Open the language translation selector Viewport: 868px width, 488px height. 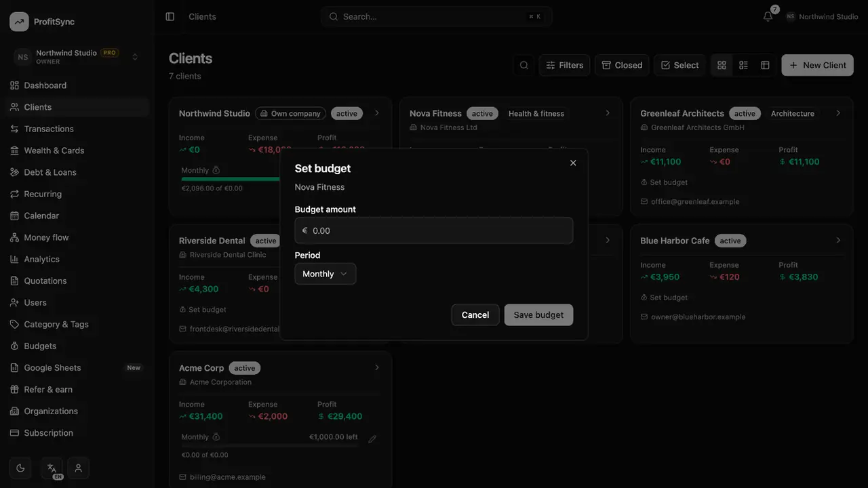(x=52, y=468)
